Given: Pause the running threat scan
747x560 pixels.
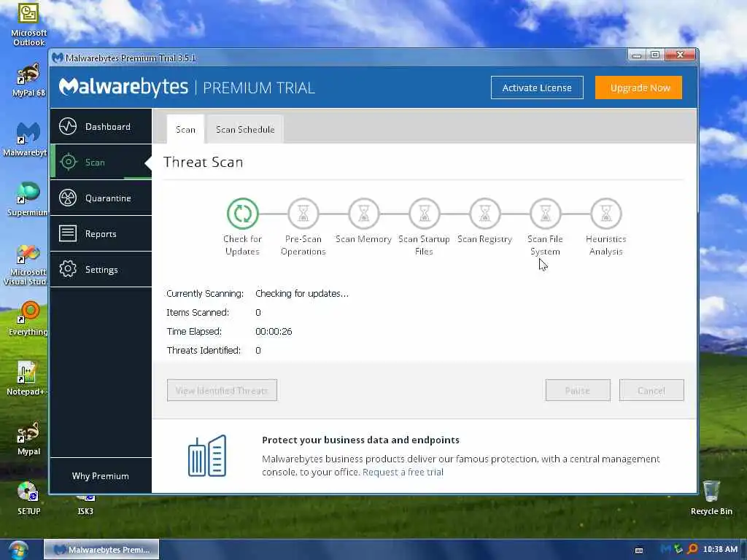Looking at the screenshot, I should point(578,391).
